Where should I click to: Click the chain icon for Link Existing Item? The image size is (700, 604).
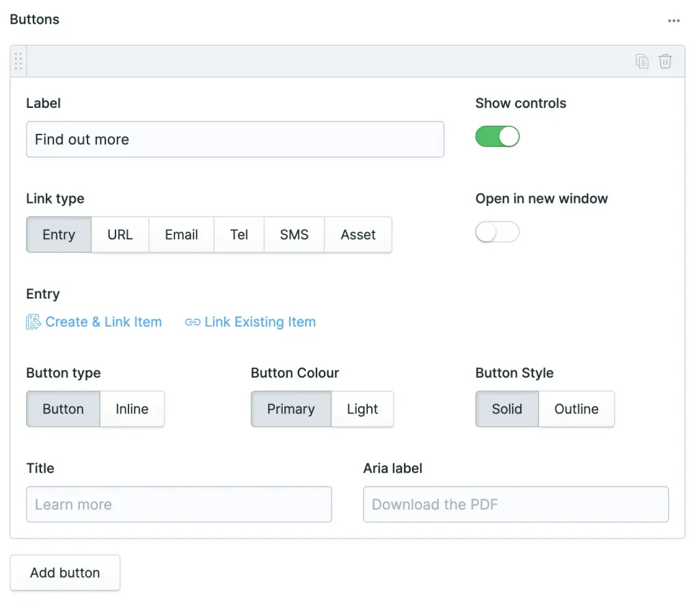(193, 322)
